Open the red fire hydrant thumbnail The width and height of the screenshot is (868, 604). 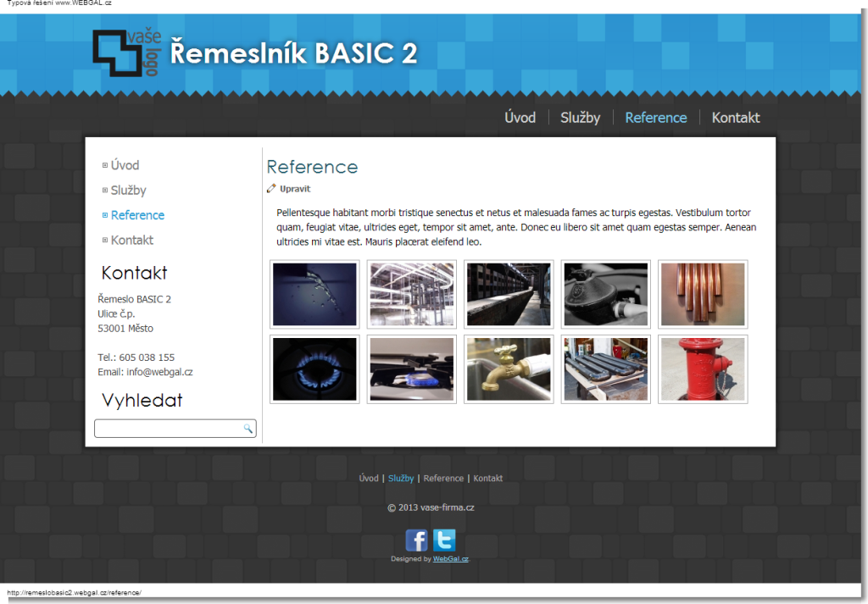[703, 369]
